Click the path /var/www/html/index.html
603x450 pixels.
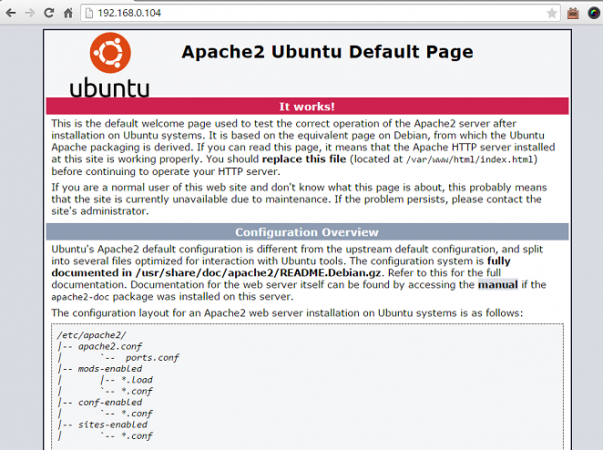[470, 159]
